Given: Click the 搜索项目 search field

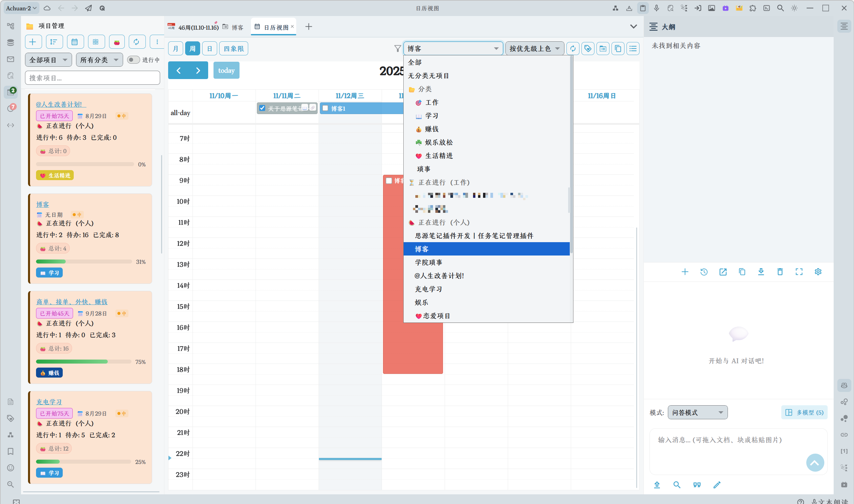Looking at the screenshot, I should click(x=92, y=78).
